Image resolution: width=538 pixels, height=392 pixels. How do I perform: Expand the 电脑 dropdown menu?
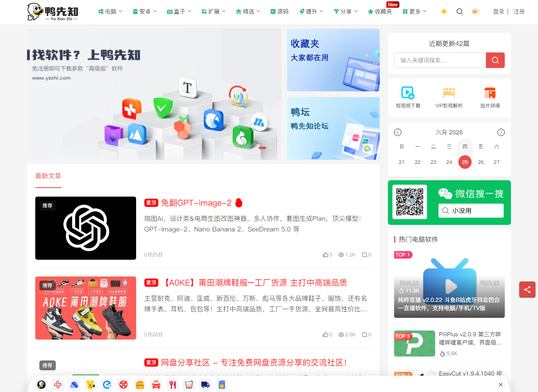tap(110, 11)
